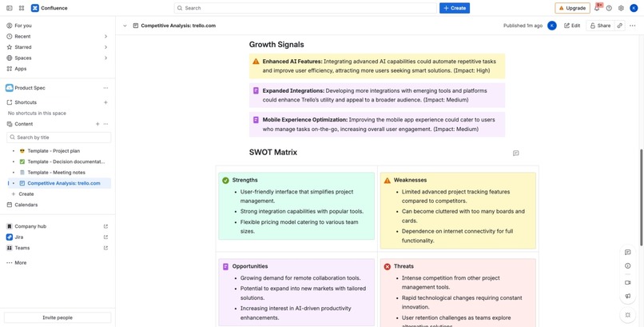Open comments panel in right floating bar
The image size is (644, 327).
click(627, 252)
